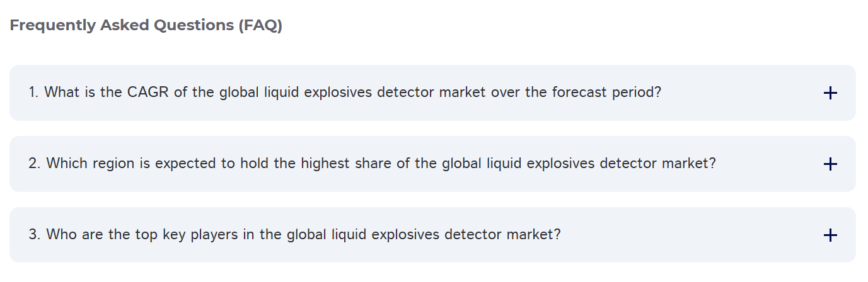Click the "(FAQ)" abbreviation in the heading

click(260, 26)
